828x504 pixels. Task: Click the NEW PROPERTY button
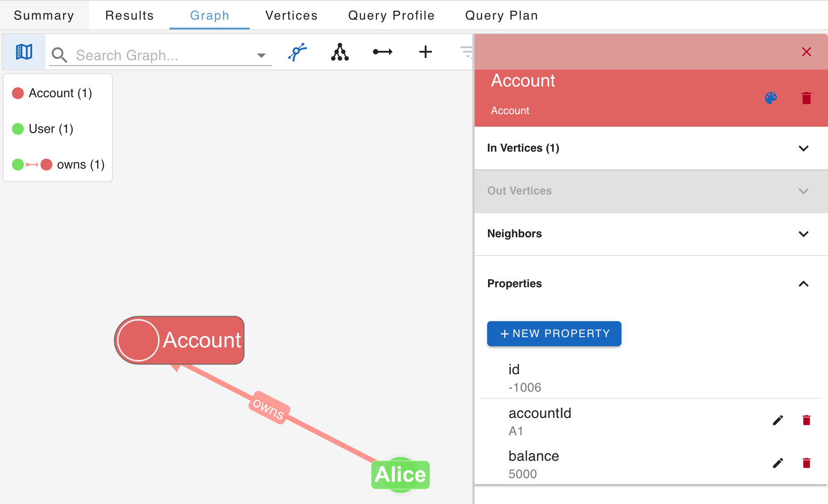click(x=554, y=333)
